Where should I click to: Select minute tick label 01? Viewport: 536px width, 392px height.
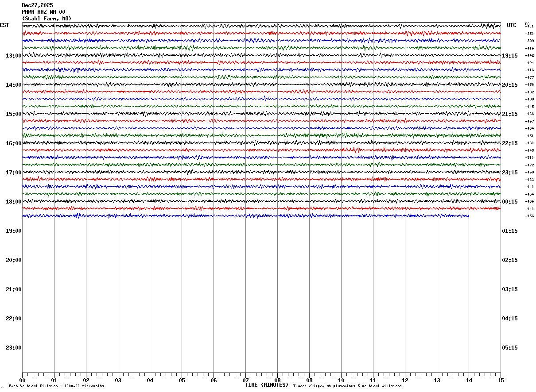coord(54,380)
